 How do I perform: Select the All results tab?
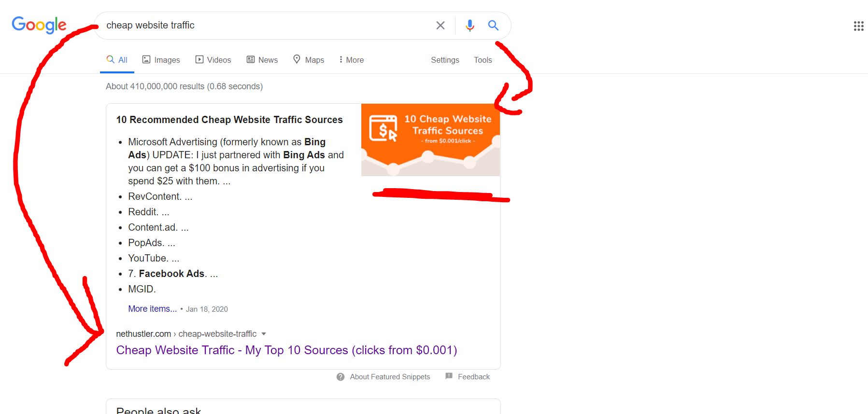tap(117, 60)
